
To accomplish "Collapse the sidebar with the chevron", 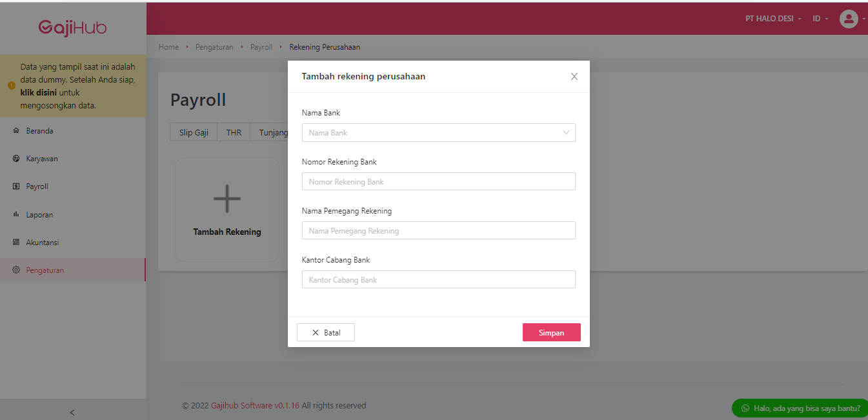I will (x=72, y=412).
